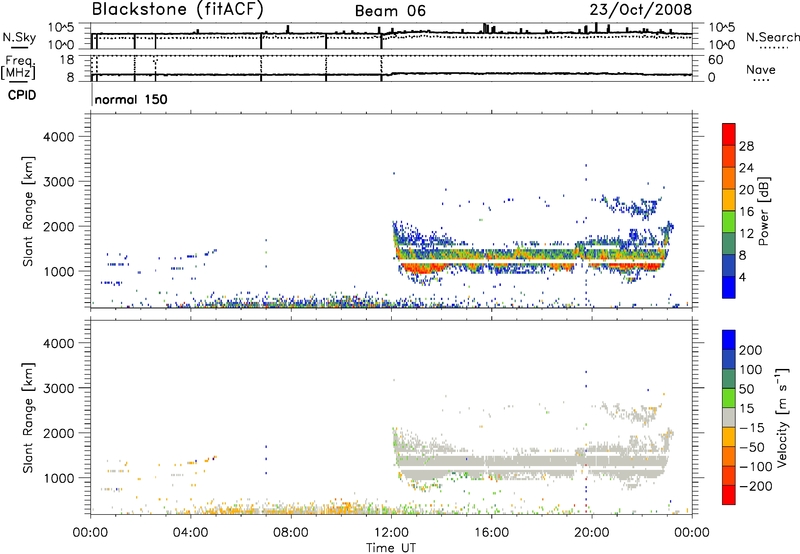Click the '3000' tick of the velocity panel
800x554 pixels.
[x=58, y=388]
